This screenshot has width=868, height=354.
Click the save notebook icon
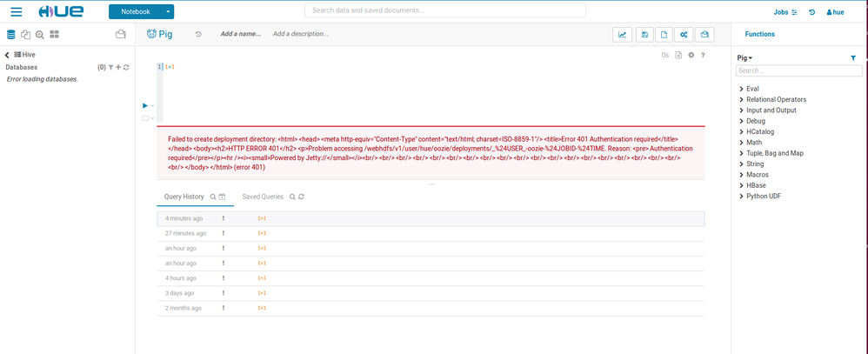pos(644,35)
